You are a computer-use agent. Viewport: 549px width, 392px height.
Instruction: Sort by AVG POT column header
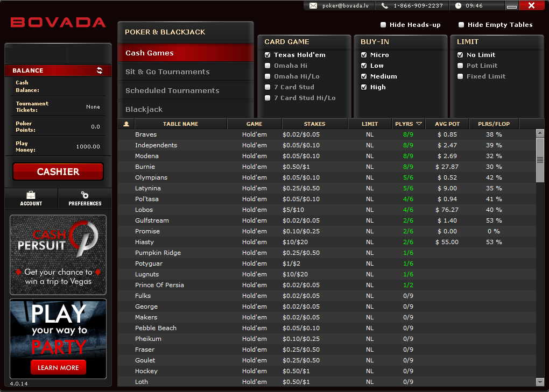447,124
